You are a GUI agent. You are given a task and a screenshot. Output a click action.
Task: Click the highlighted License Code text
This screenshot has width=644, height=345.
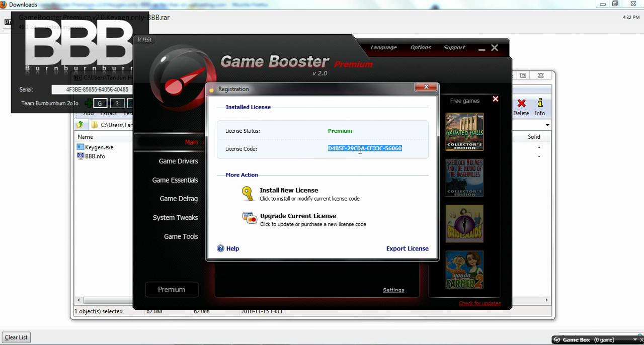click(x=365, y=148)
